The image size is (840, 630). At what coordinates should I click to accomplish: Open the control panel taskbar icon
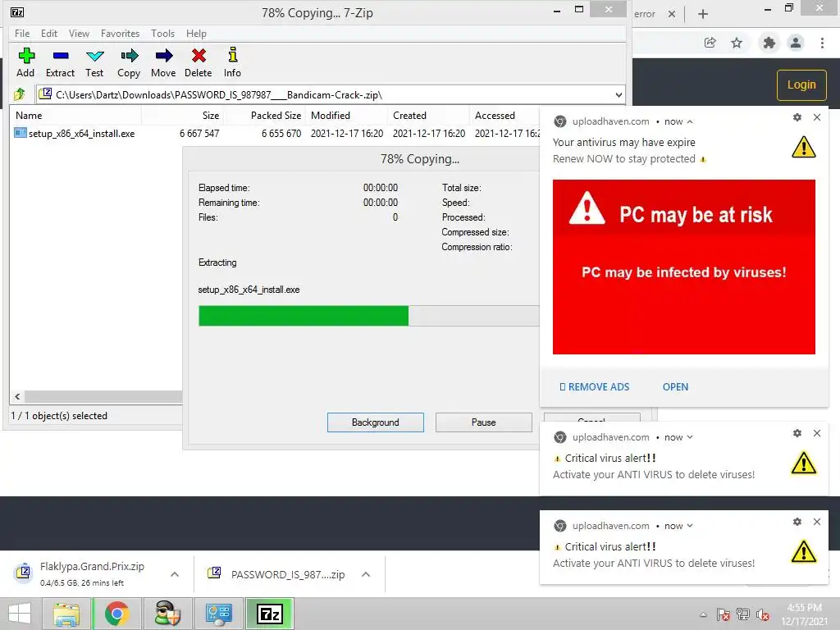pos(218,614)
